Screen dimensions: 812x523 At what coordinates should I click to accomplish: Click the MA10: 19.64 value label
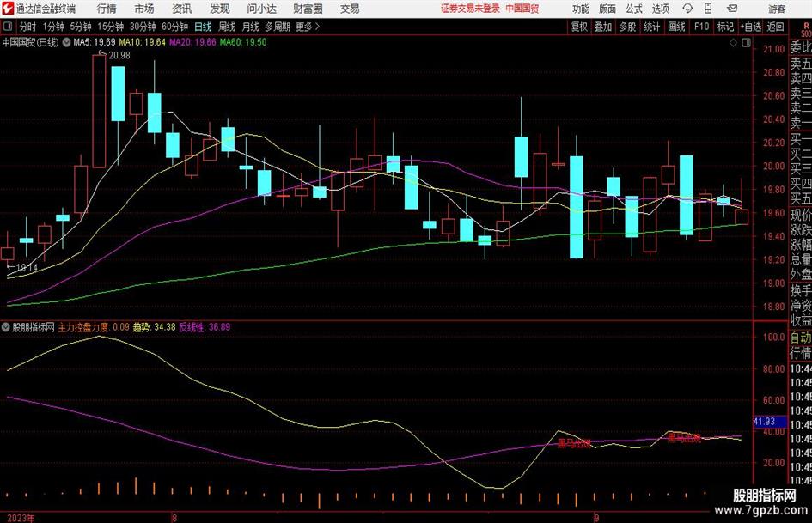(143, 42)
